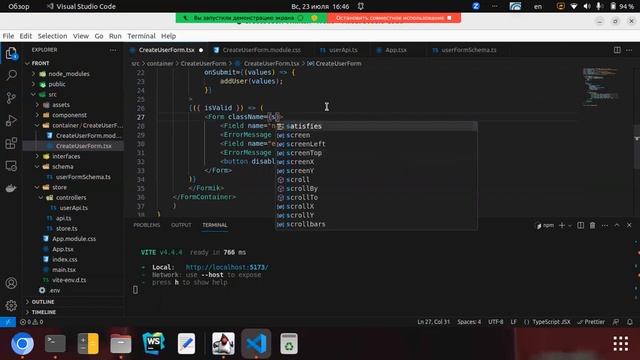Create a new terminal with plus icon
Screen dimensions: 640x360
point(562,225)
